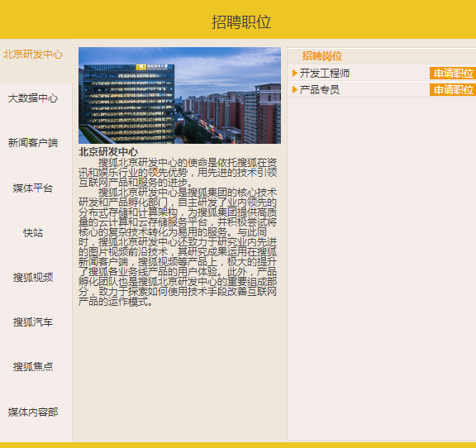The image size is (476, 448).
Task: Open the 产品专员 job posting
Action: pos(319,90)
